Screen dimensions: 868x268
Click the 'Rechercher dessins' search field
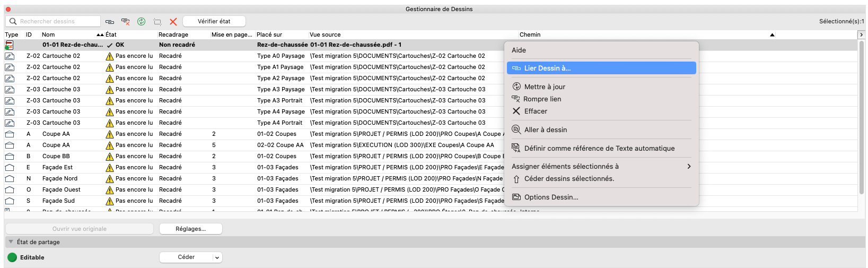point(53,21)
